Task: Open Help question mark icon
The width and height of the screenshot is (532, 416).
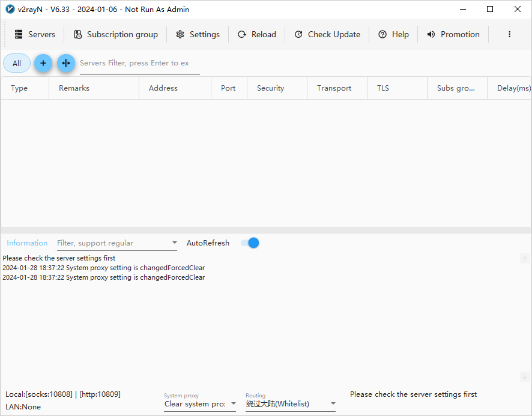Action: [x=382, y=34]
